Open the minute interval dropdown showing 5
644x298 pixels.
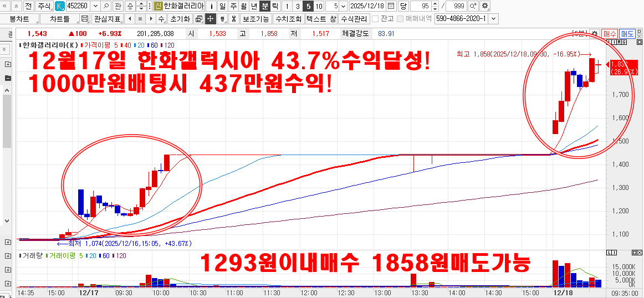click(x=344, y=6)
